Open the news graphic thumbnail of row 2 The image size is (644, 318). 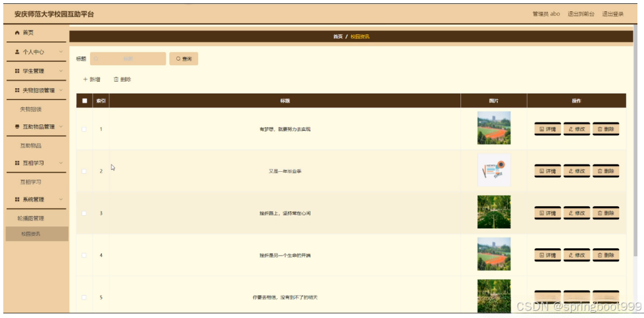pyautogui.click(x=493, y=170)
